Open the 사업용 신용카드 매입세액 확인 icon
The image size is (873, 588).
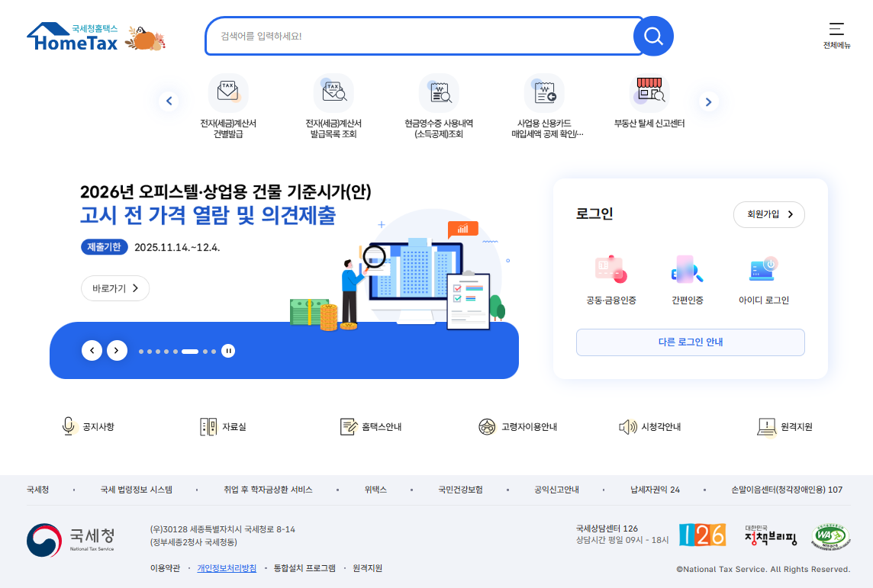coord(543,103)
